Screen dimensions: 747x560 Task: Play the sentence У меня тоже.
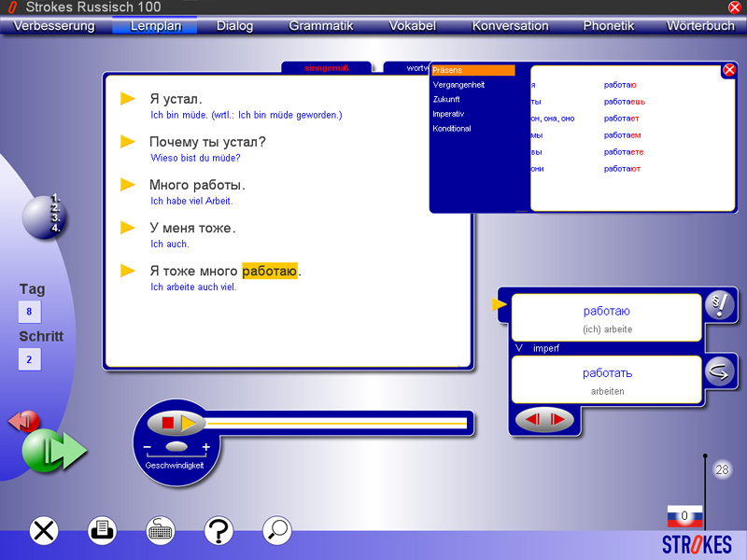128,228
